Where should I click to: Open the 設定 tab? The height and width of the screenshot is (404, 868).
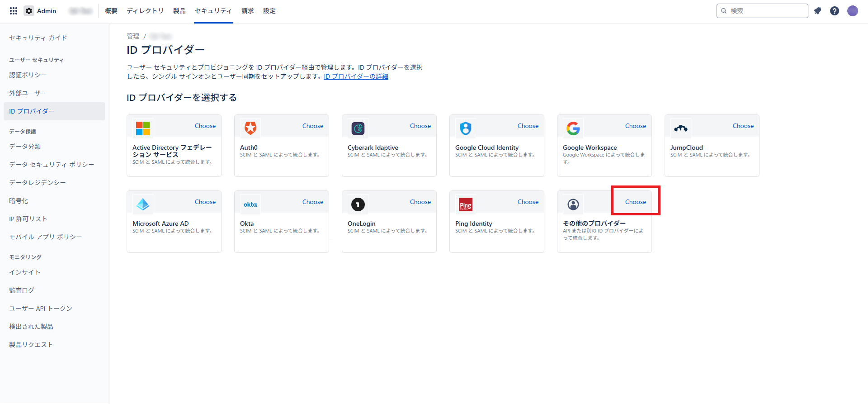[269, 11]
